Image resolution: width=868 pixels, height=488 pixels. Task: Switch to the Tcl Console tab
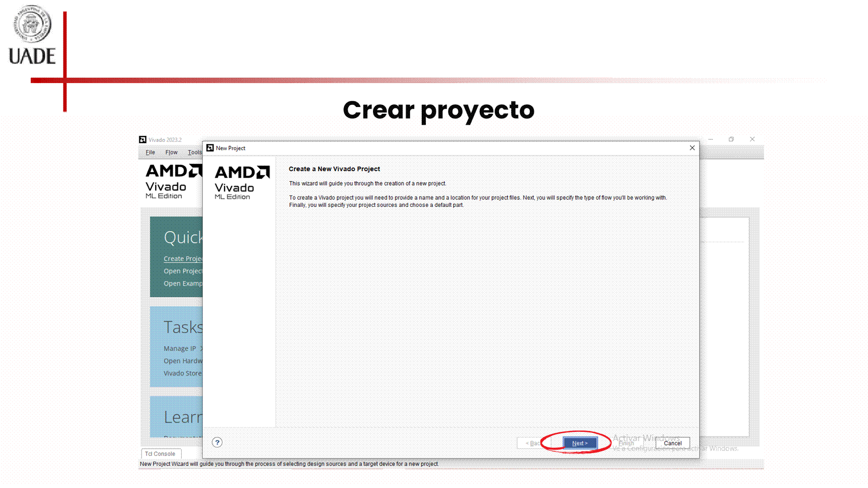click(160, 454)
